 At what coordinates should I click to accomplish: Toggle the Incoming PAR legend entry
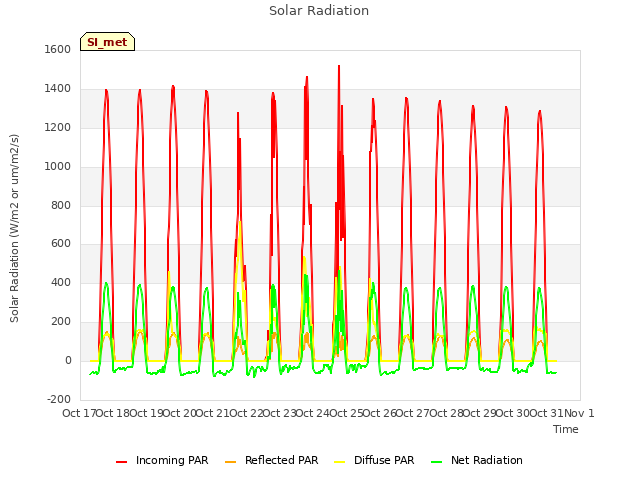click(x=162, y=460)
